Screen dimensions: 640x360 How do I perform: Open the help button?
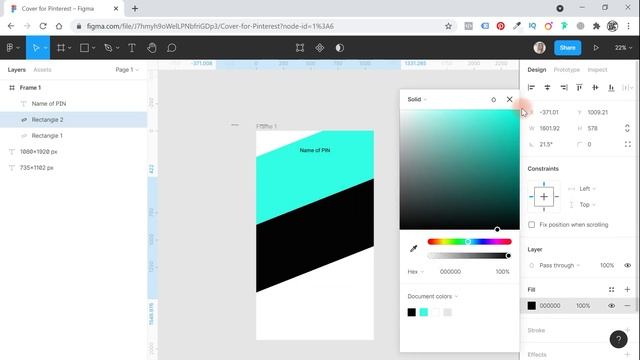click(x=618, y=339)
